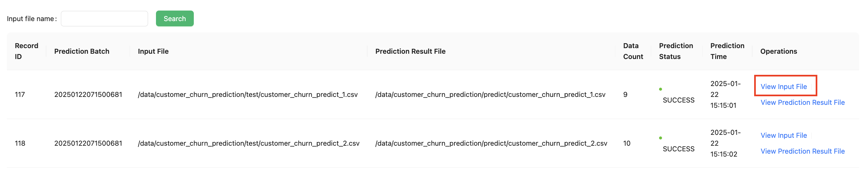Click the Prediction Status column header
Image resolution: width=868 pixels, height=178 pixels.
coord(676,51)
